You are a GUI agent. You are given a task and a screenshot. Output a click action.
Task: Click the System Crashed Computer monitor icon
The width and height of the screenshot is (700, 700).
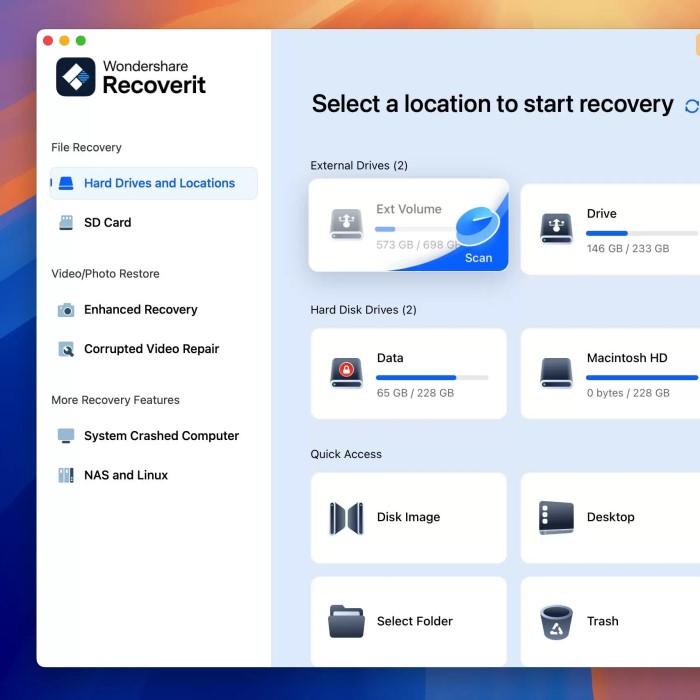click(66, 436)
